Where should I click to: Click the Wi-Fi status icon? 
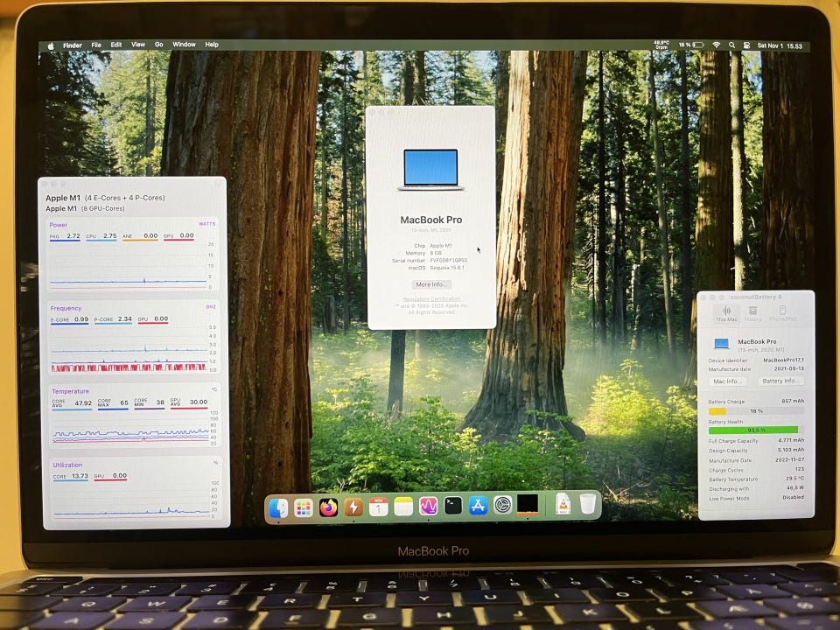pos(717,45)
